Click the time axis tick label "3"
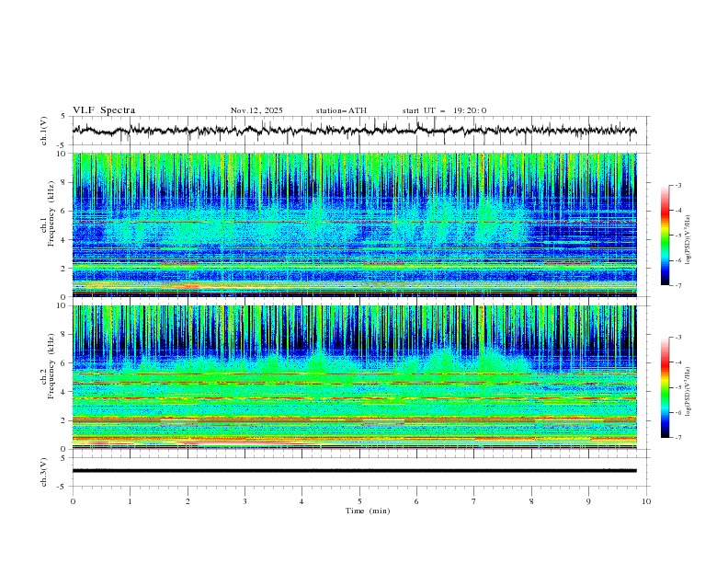The height and width of the screenshot is (563, 728). tap(245, 501)
